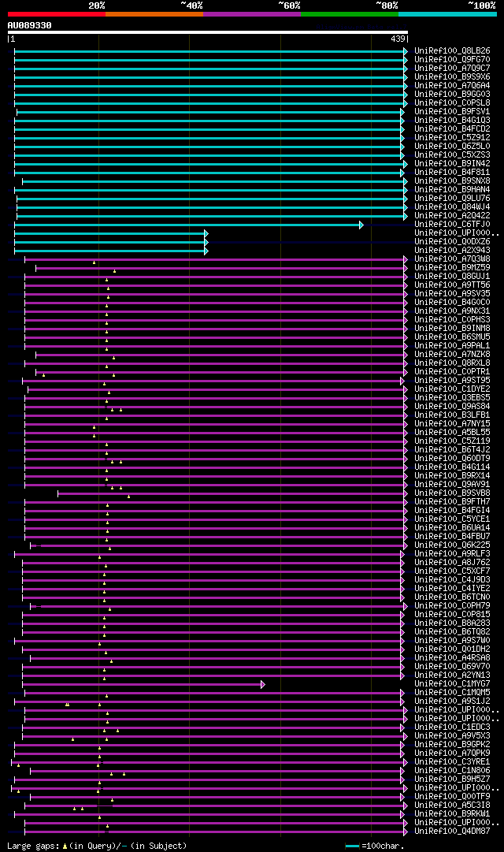The width and height of the screenshot is (504, 852).
Task: Click the red 20% identity legend segment
Action: click(x=57, y=14)
